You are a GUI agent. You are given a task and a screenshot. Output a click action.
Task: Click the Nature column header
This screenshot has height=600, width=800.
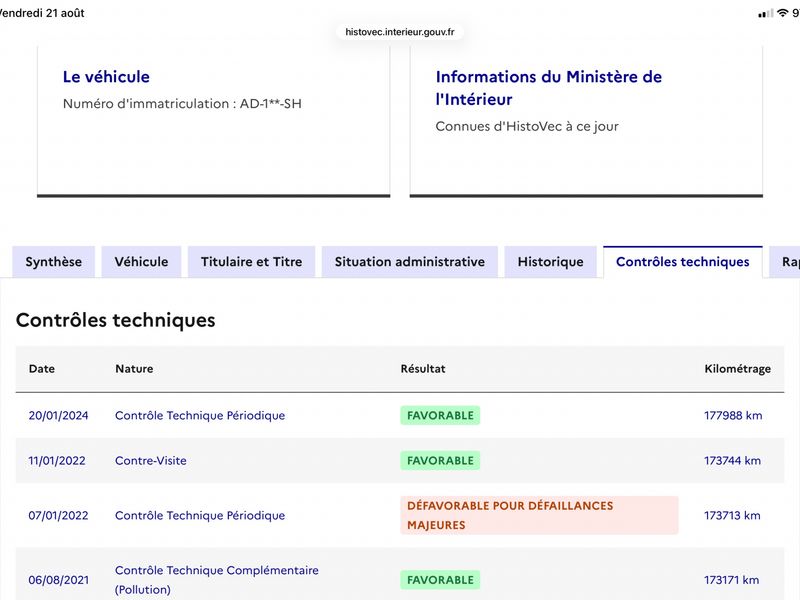[134, 369]
